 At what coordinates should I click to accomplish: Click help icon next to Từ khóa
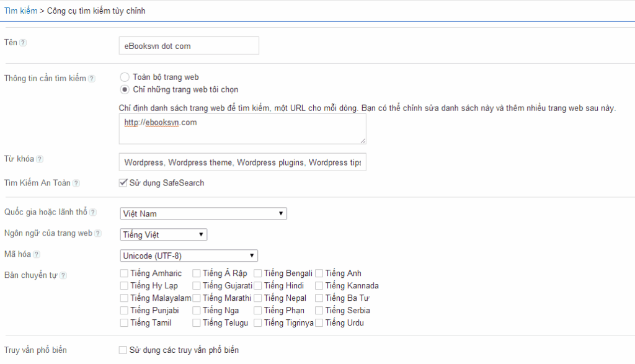tap(40, 159)
